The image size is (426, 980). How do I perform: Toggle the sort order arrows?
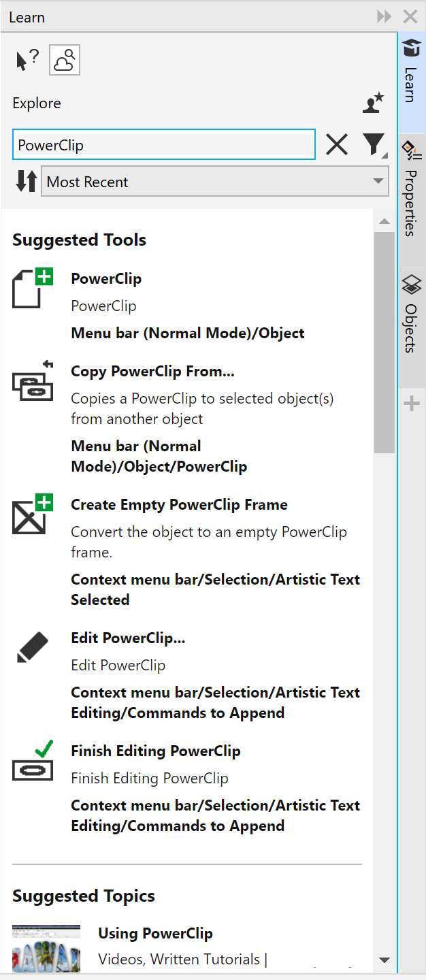point(26,182)
